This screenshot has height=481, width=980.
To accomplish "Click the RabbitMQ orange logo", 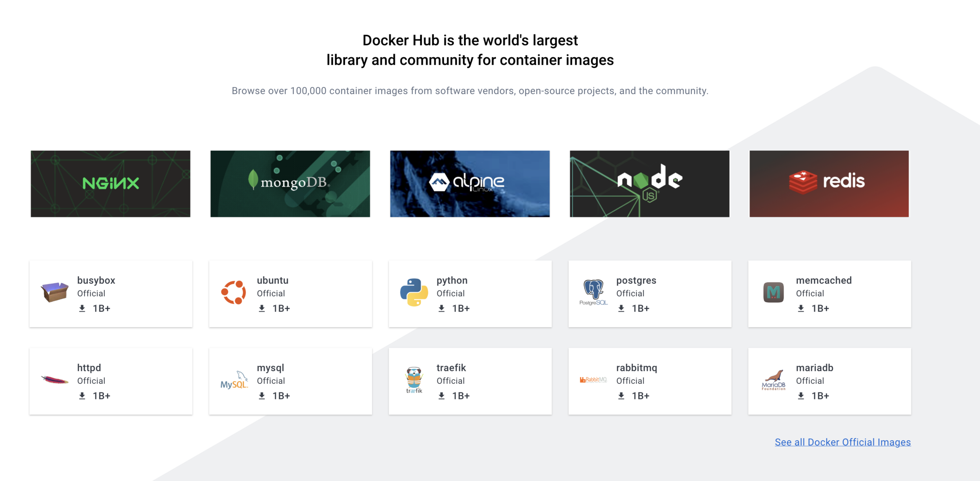I will [x=593, y=379].
